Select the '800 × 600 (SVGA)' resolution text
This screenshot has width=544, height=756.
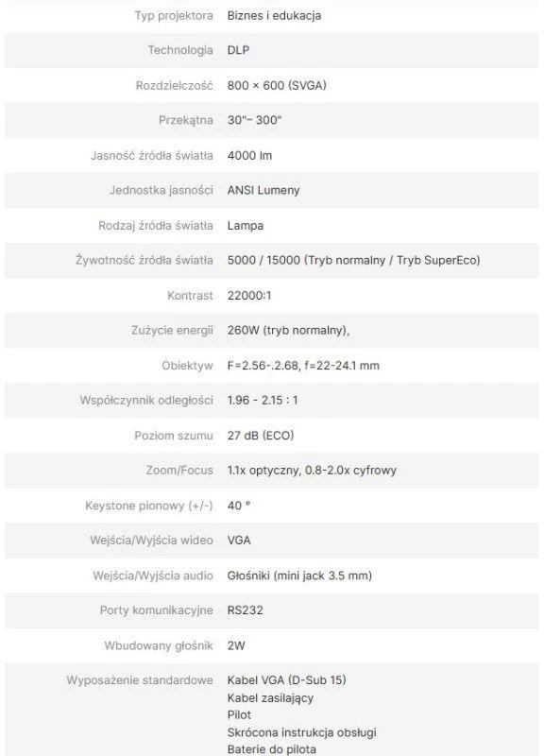pos(277,85)
